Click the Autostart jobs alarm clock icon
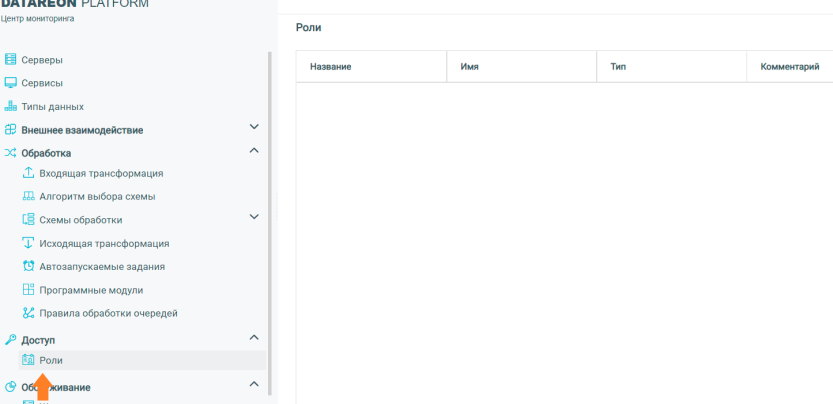The image size is (833, 404). [x=28, y=266]
